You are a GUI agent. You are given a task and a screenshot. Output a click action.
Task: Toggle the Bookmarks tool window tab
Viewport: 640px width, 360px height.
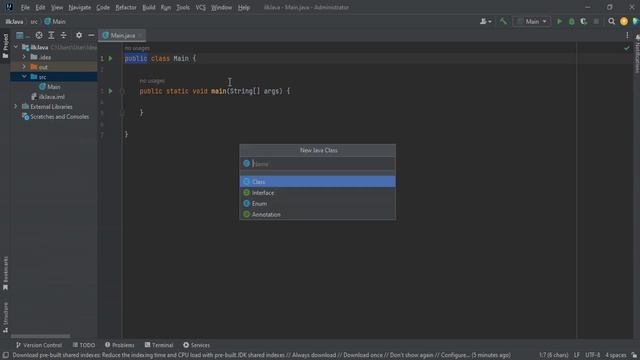click(5, 273)
